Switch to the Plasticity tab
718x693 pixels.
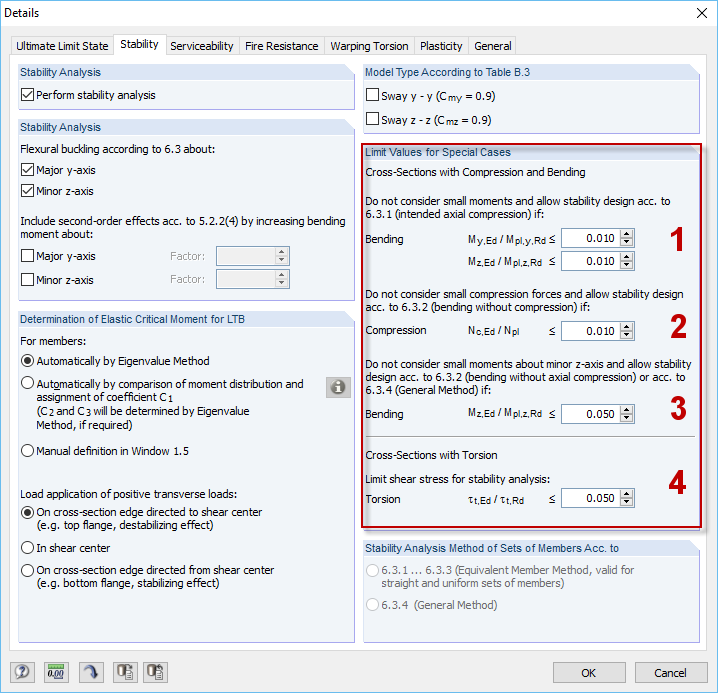441,46
